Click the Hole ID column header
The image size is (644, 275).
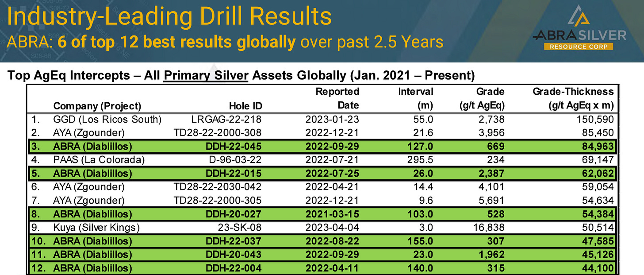(x=246, y=106)
